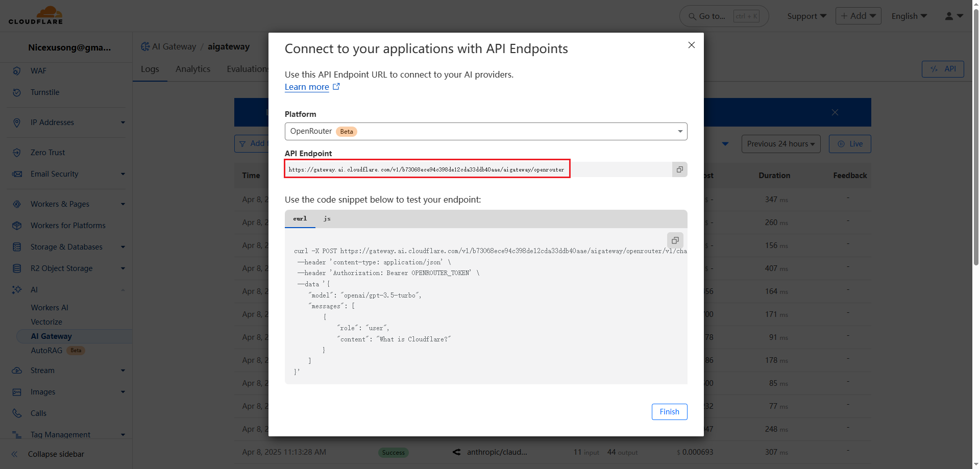This screenshot has width=980, height=469.
Task: Click the Finish button
Action: 669,412
